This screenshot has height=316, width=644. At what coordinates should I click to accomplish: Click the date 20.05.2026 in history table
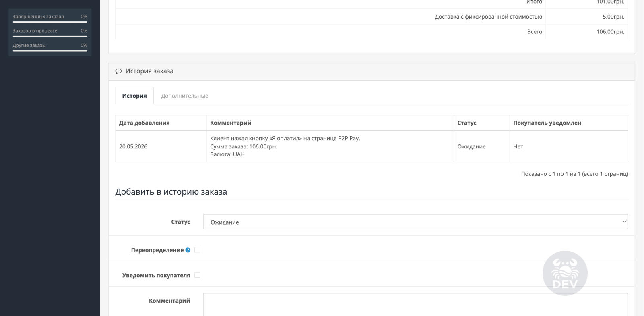point(133,146)
